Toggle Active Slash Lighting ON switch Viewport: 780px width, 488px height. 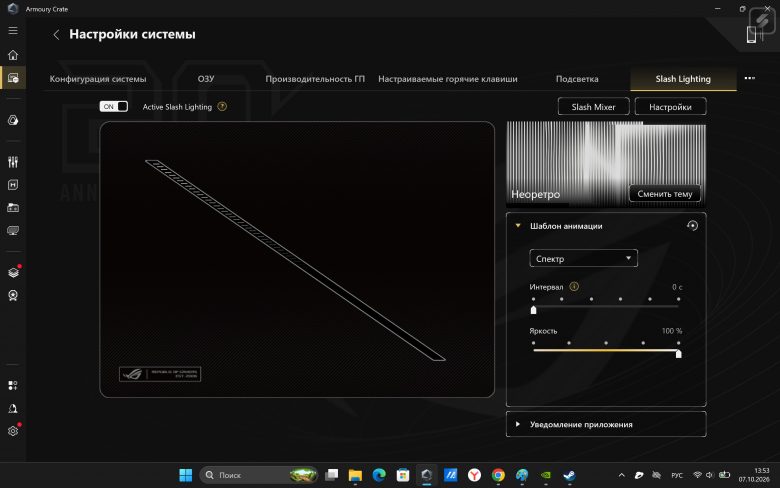pyautogui.click(x=113, y=106)
